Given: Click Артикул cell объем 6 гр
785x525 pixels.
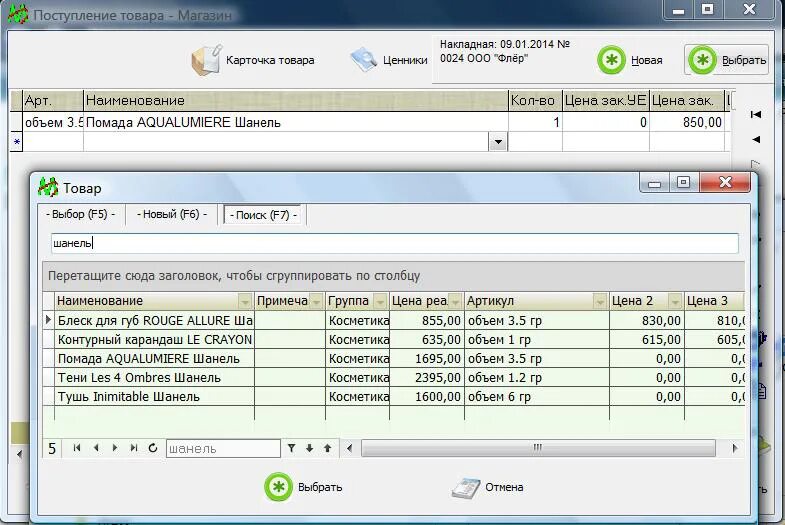Looking at the screenshot, I should [537, 397].
